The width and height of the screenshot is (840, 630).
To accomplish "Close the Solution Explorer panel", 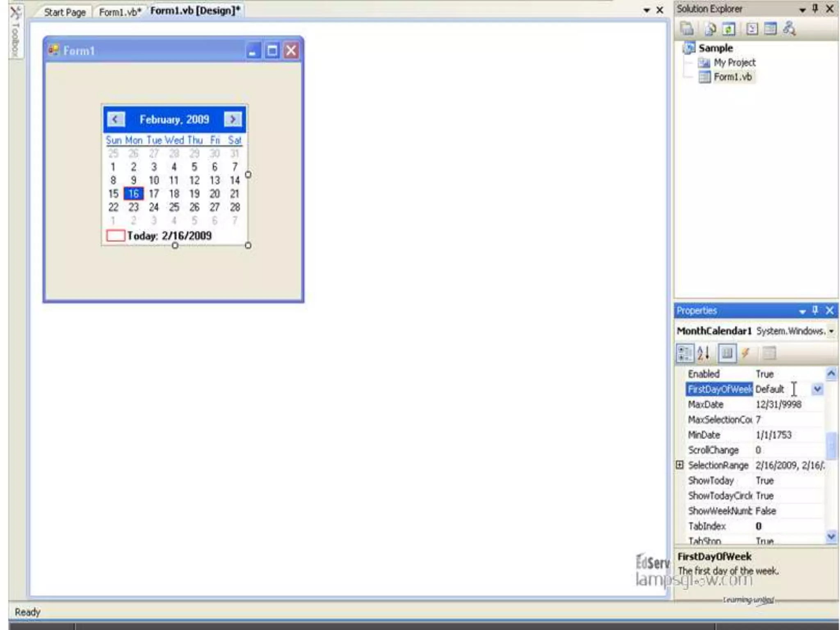I will point(830,9).
